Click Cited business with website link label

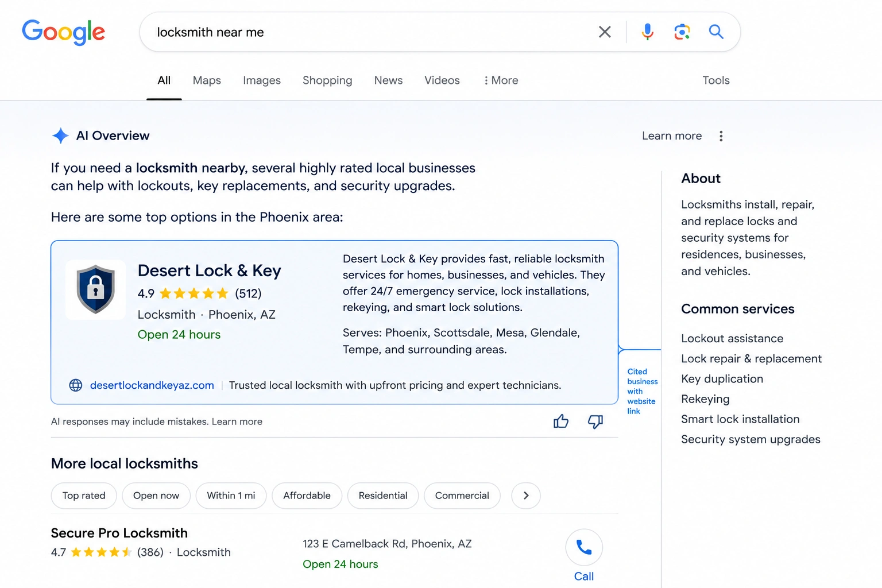coord(642,392)
